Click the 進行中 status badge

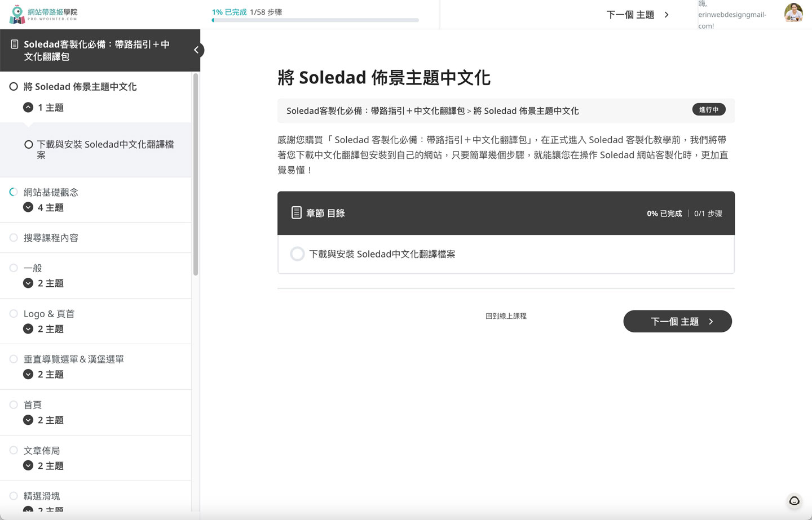(709, 110)
